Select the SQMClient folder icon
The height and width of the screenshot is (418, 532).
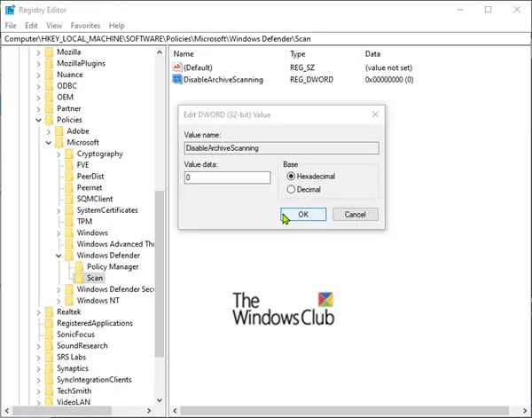(x=69, y=199)
